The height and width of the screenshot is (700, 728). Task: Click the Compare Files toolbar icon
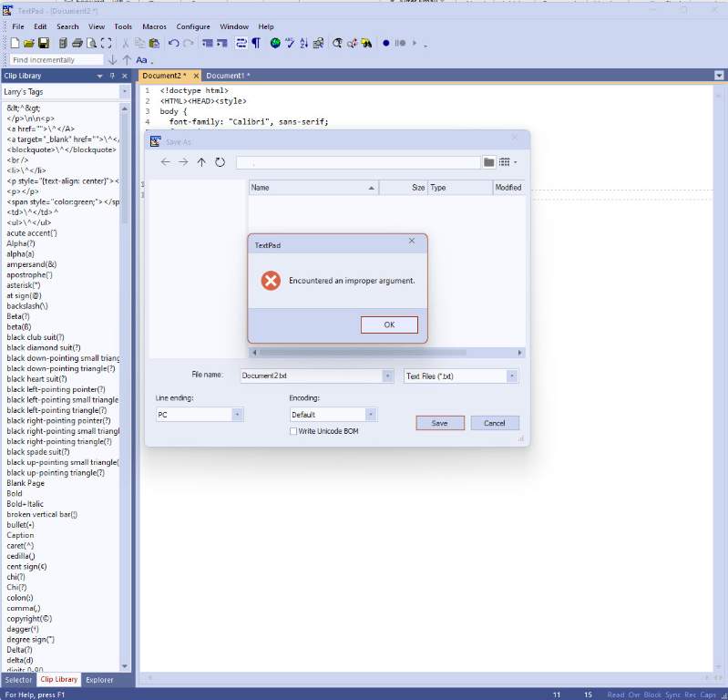318,43
